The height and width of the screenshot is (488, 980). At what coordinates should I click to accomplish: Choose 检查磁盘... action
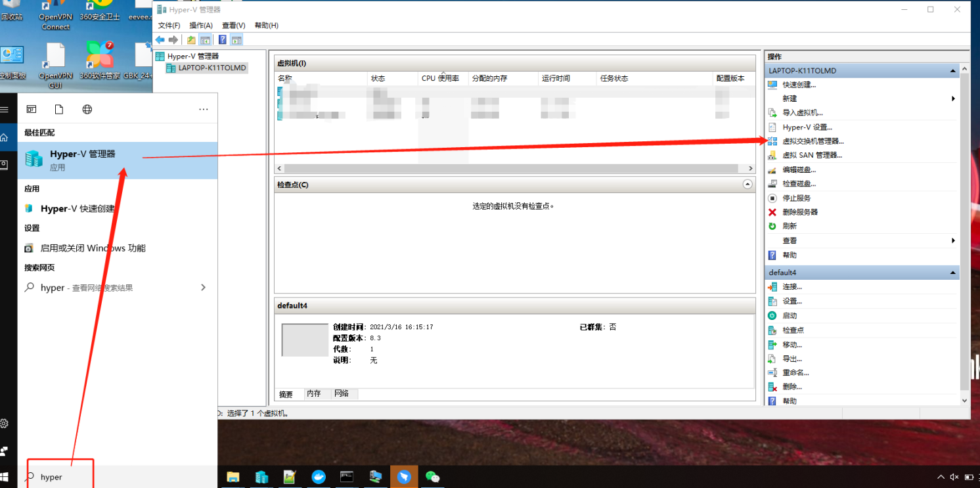(x=799, y=184)
